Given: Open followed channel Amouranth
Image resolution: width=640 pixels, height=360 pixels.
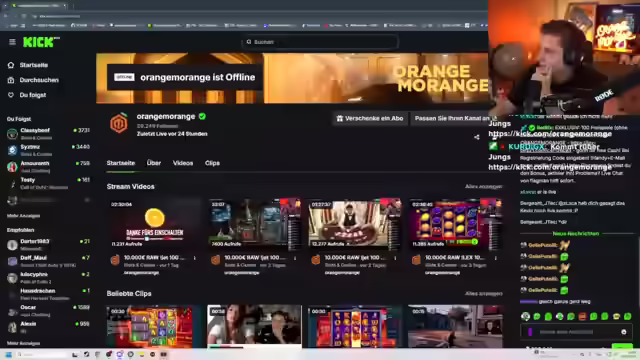Looking at the screenshot, I should [48, 167].
